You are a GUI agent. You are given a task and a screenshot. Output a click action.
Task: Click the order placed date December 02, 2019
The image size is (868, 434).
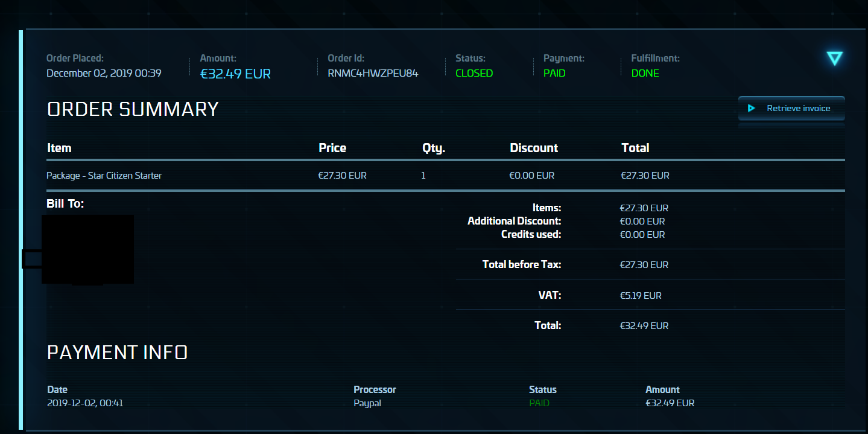[x=104, y=73]
